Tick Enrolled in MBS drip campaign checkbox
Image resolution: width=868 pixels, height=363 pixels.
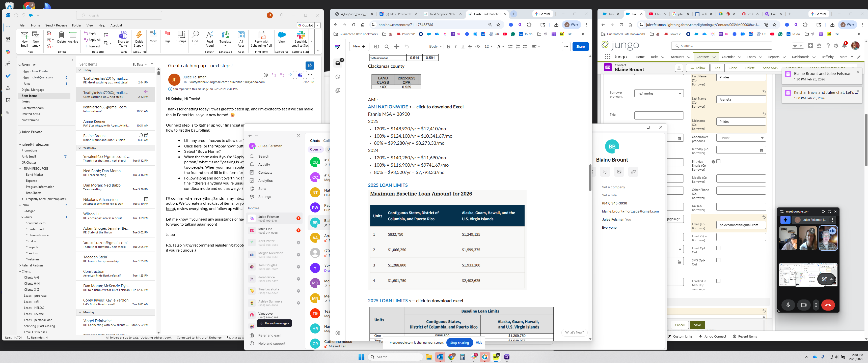point(718,281)
